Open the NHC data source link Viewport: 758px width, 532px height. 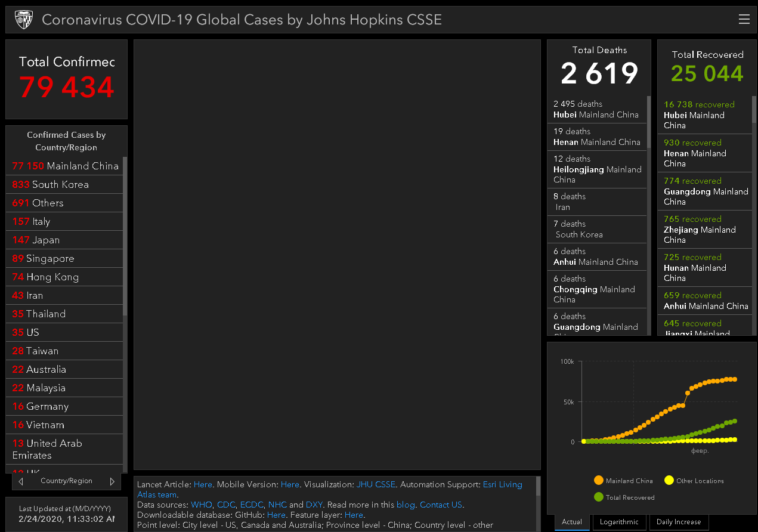click(277, 505)
